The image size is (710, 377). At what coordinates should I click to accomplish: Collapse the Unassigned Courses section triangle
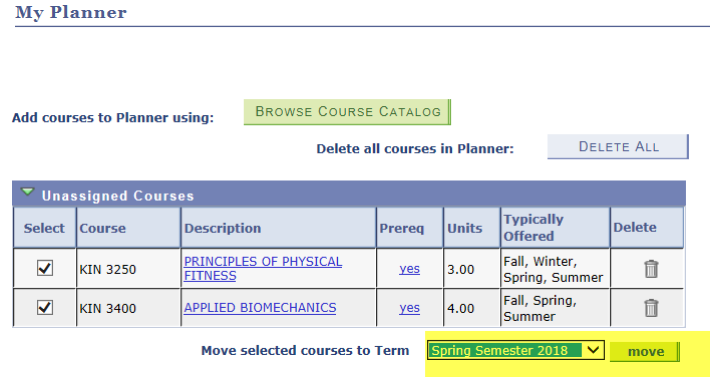(28, 192)
